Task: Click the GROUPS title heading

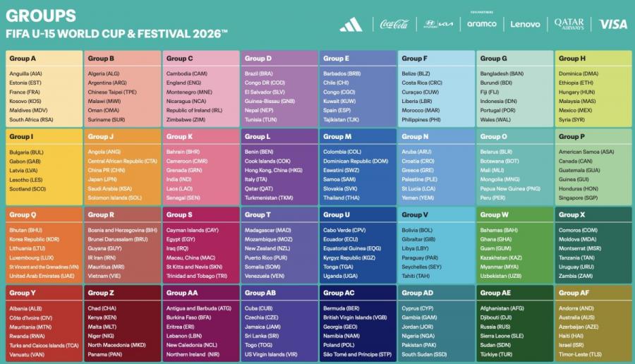Action: [x=41, y=16]
